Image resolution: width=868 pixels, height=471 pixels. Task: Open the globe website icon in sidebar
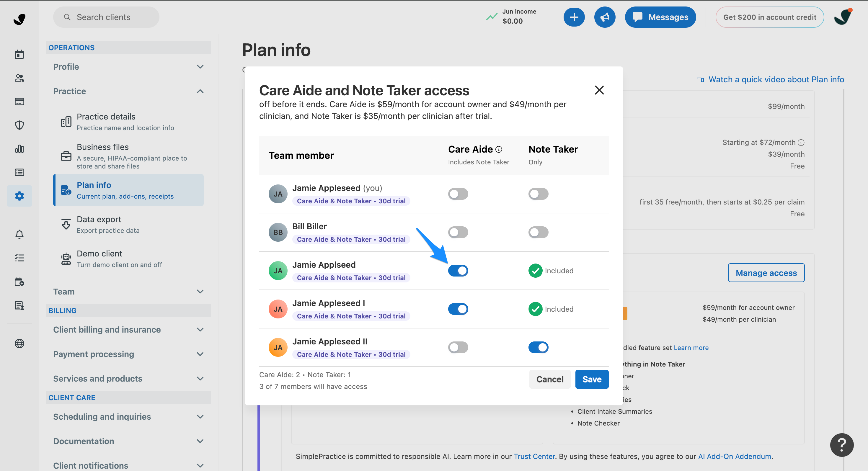click(x=19, y=343)
